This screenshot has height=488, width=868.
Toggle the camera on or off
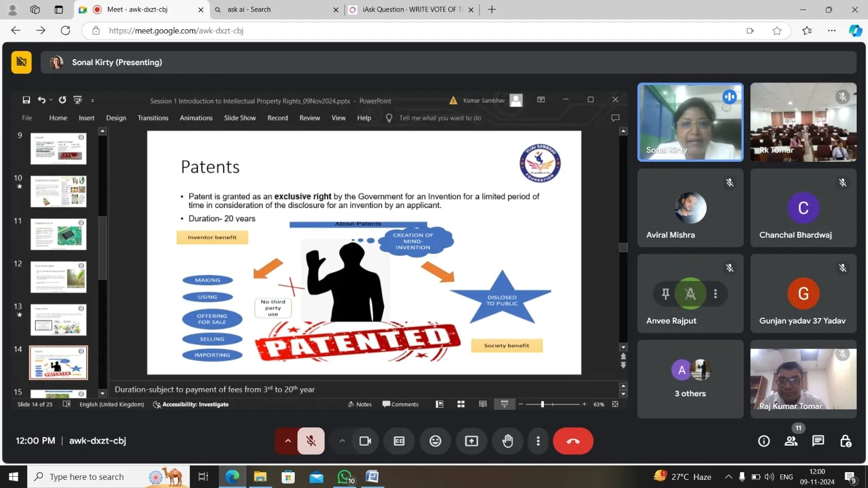tap(365, 441)
